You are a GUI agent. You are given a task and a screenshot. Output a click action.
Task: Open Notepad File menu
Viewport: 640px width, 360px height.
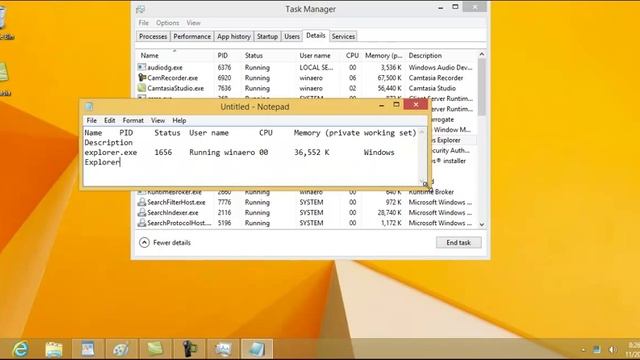(91, 120)
